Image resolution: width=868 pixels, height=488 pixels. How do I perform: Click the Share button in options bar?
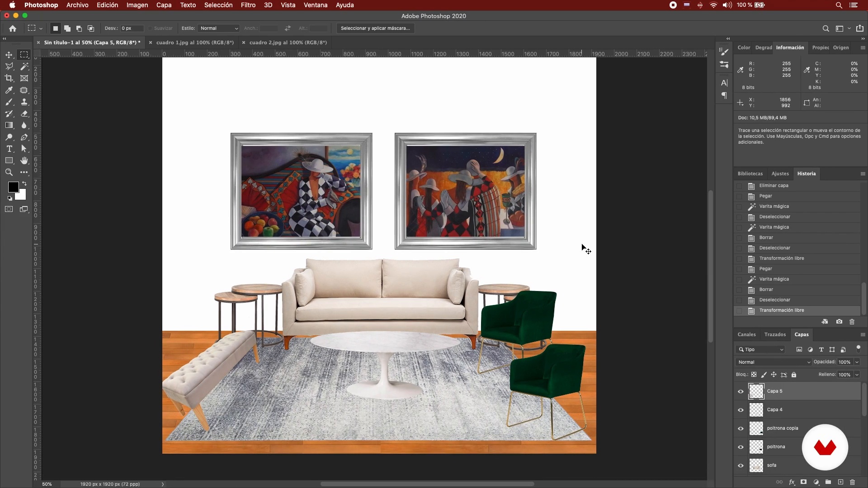point(859,28)
